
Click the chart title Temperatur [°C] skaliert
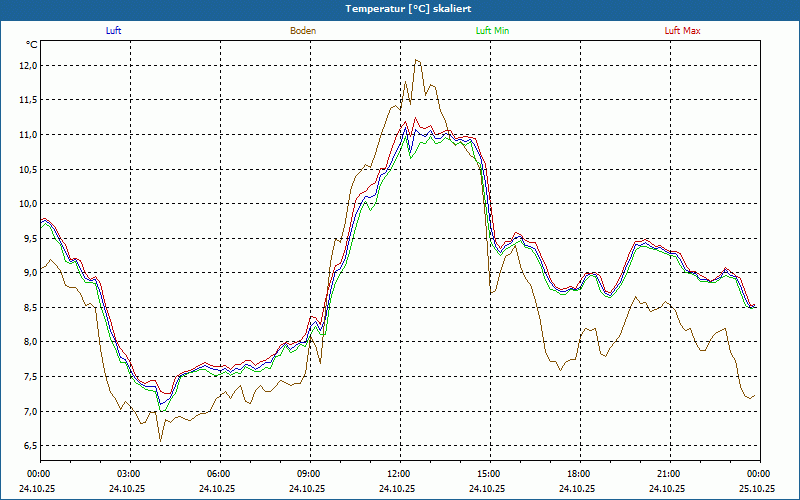tap(400, 8)
